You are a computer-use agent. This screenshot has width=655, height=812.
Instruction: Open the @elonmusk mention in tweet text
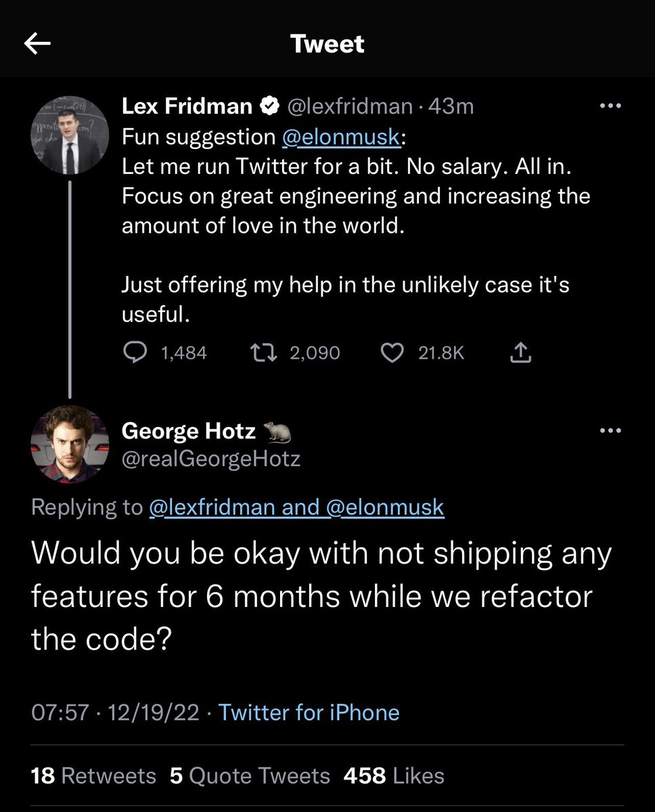340,137
